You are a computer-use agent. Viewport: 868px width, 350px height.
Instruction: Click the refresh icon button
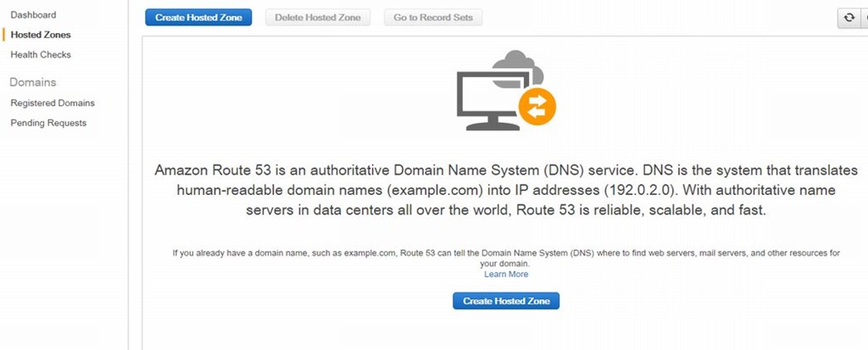click(x=849, y=18)
